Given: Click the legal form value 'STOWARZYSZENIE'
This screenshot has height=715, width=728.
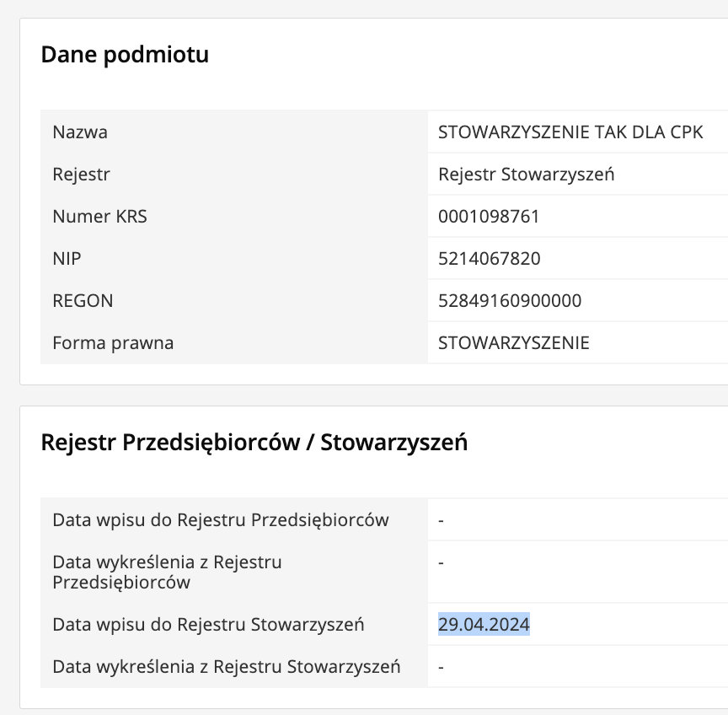Looking at the screenshot, I should [513, 343].
